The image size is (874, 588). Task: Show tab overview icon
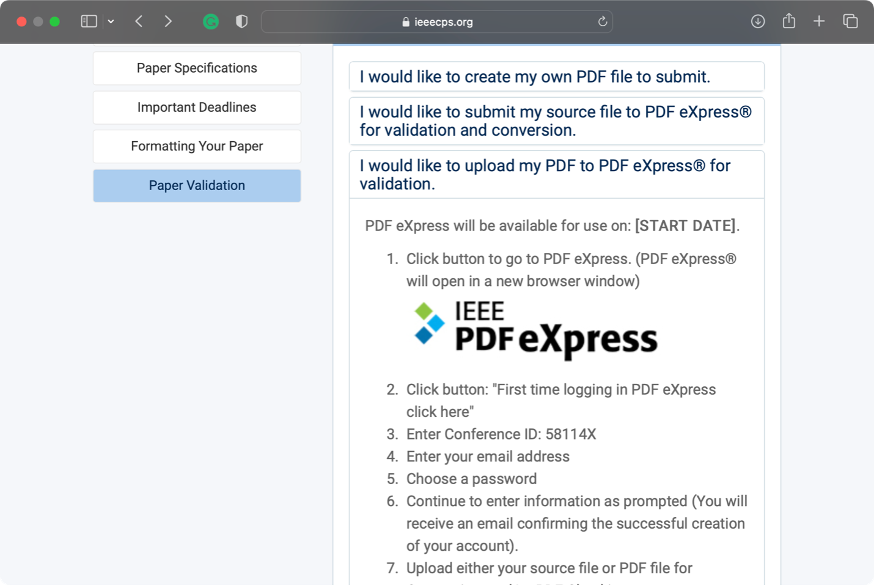[850, 21]
